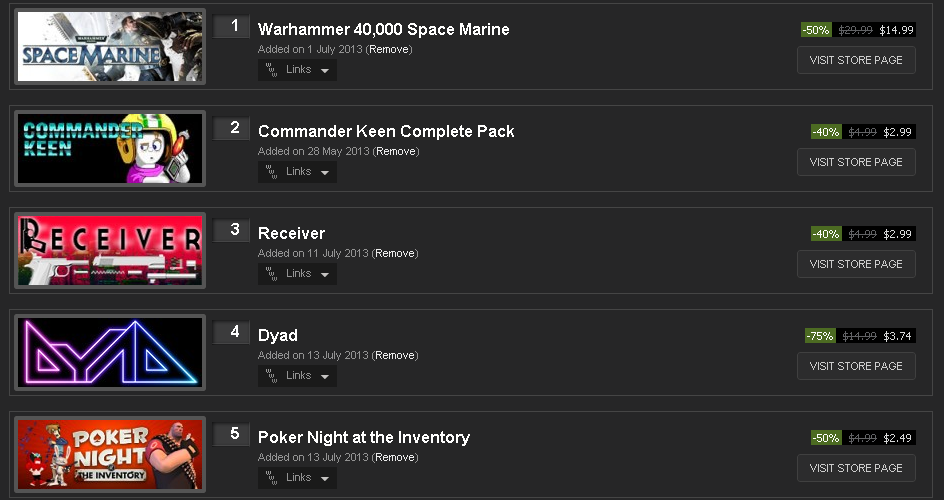This screenshot has width=944, height=500.
Task: Visit store page for Warhammer 40,000 Space Marine
Action: [x=856, y=60]
